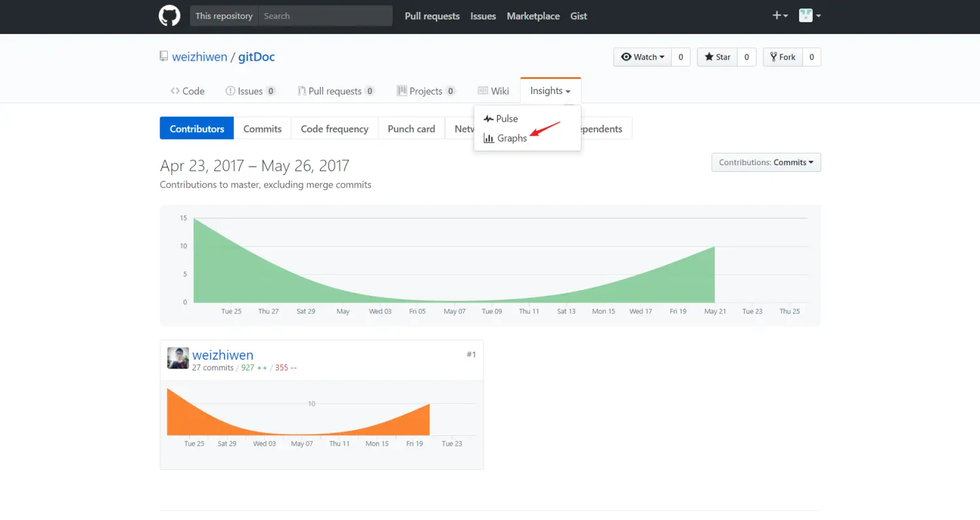Open the plus create-new dropdown

[780, 16]
